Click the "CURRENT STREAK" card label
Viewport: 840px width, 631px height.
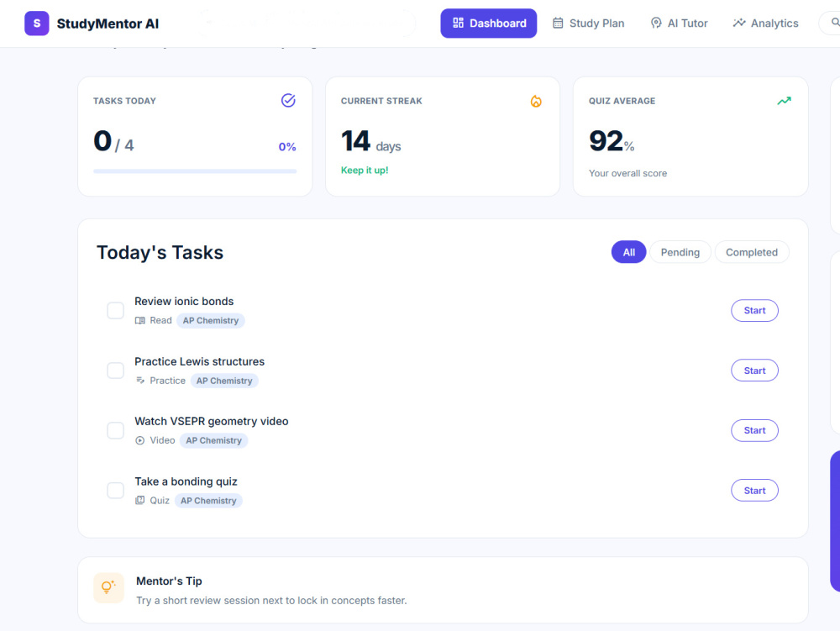coord(381,101)
